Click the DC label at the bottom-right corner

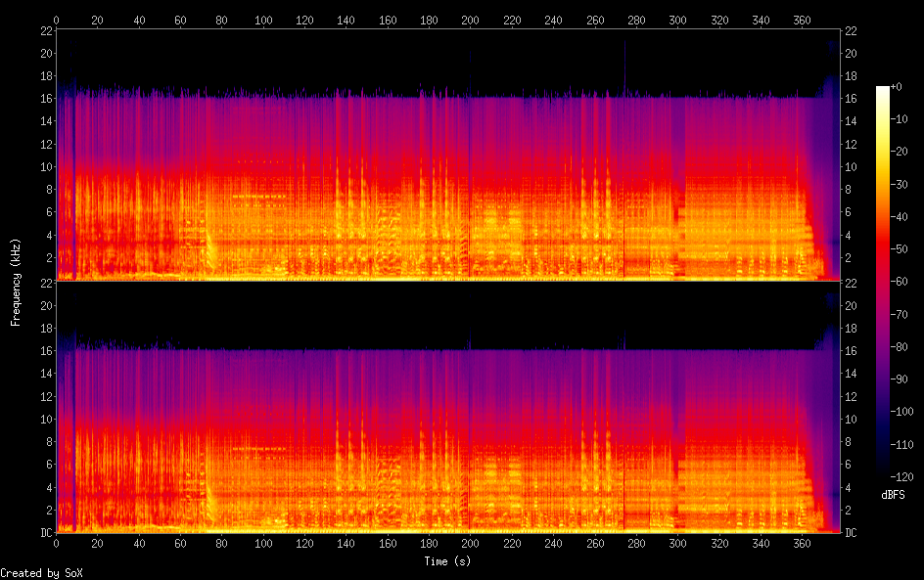pos(852,532)
